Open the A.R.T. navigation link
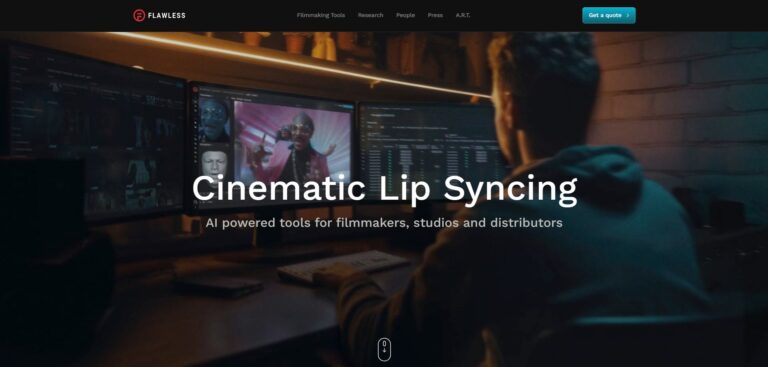The image size is (768, 367). (x=463, y=15)
